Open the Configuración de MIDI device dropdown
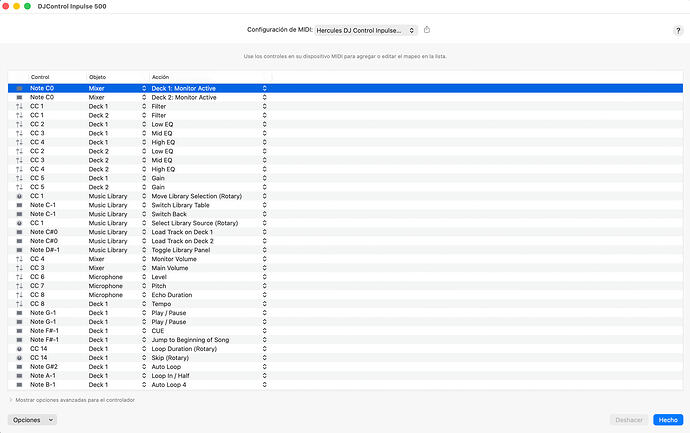The height and width of the screenshot is (433, 690). click(x=365, y=30)
